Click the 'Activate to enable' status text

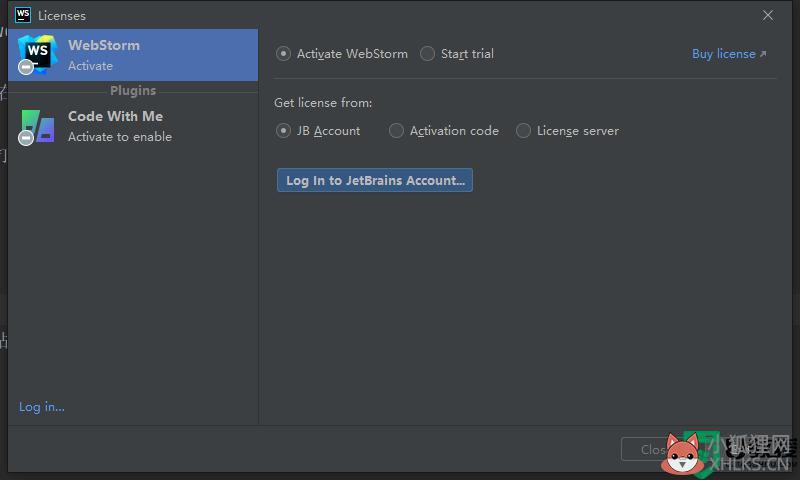tap(120, 137)
